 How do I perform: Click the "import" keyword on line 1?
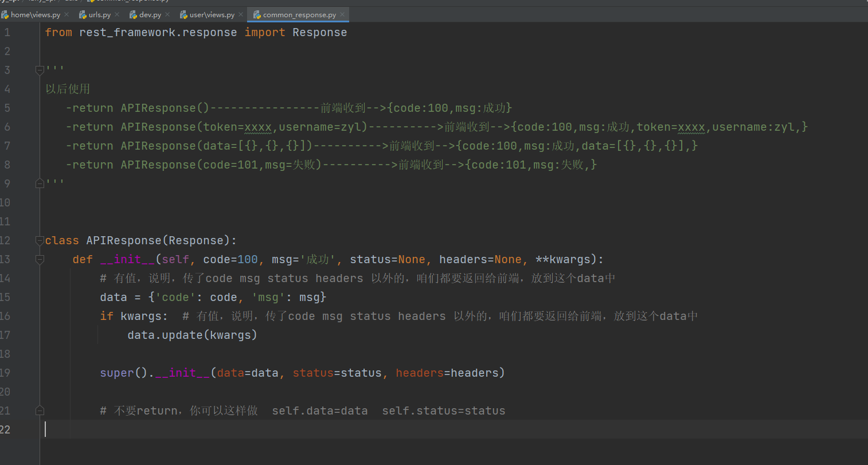click(x=265, y=33)
